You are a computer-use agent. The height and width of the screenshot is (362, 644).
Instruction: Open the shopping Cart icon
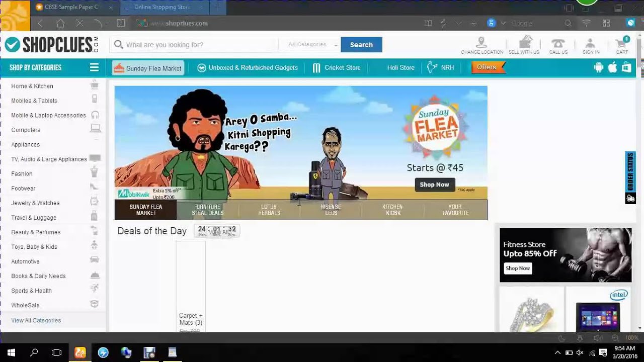click(622, 43)
